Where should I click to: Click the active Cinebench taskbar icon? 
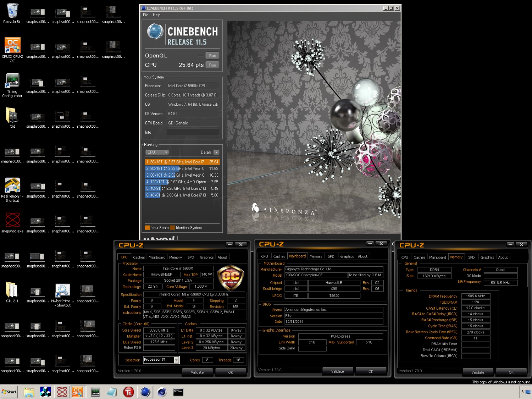pos(145,392)
